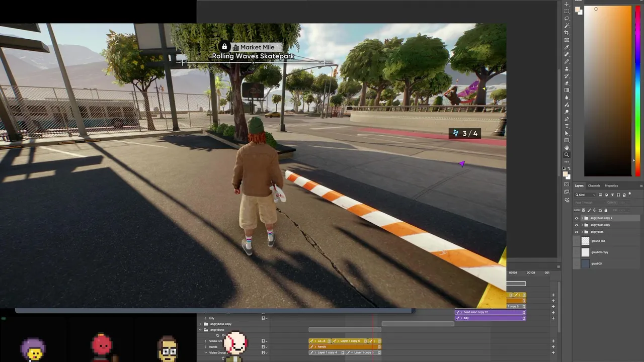Toggle the lock all padlock icon
Image resolution: width=644 pixels, height=362 pixels.
point(606,210)
